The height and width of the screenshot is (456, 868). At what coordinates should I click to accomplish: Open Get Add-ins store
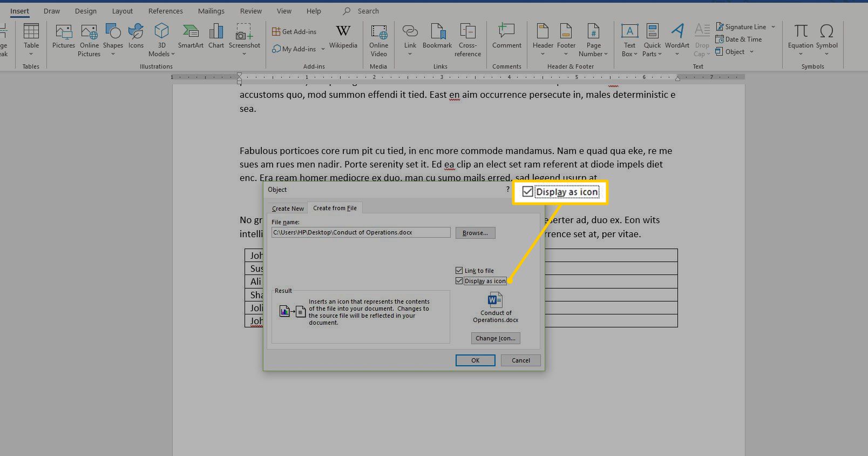[x=294, y=32]
